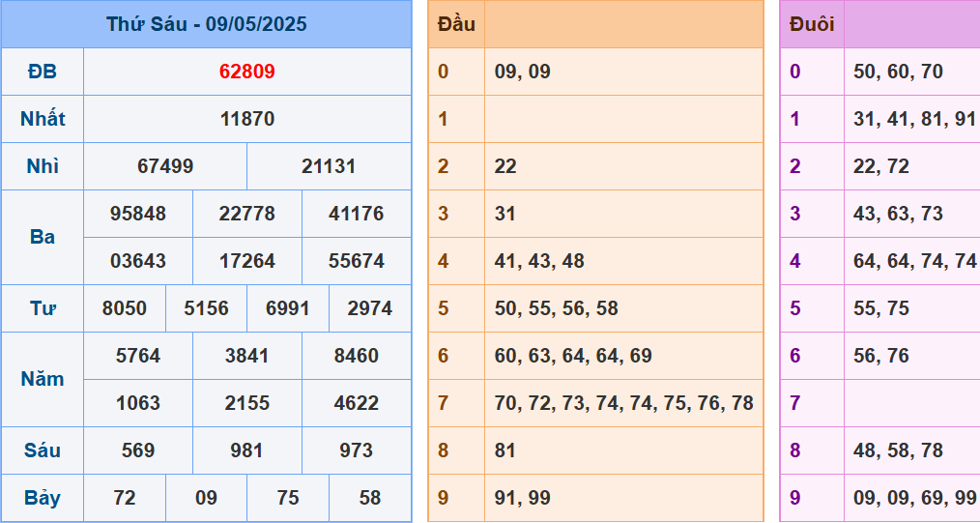Select the Sáu prize number 973
The image size is (980, 523).
click(x=357, y=451)
